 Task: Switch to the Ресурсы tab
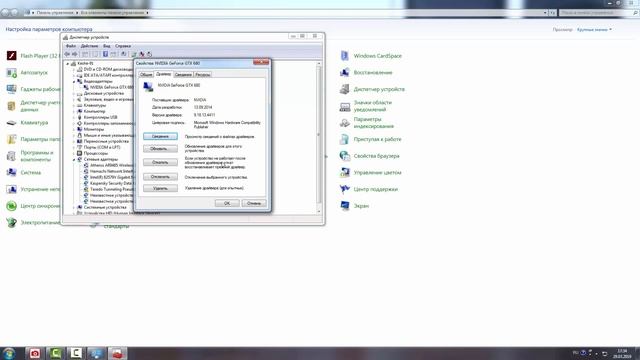[x=202, y=75]
